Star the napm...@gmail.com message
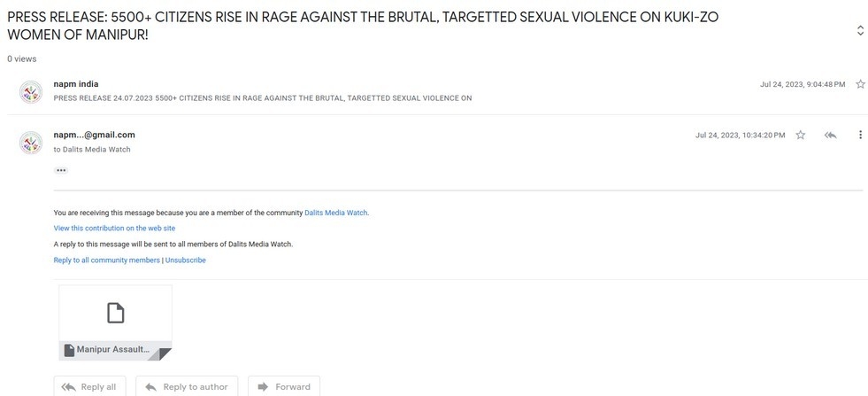 point(800,136)
